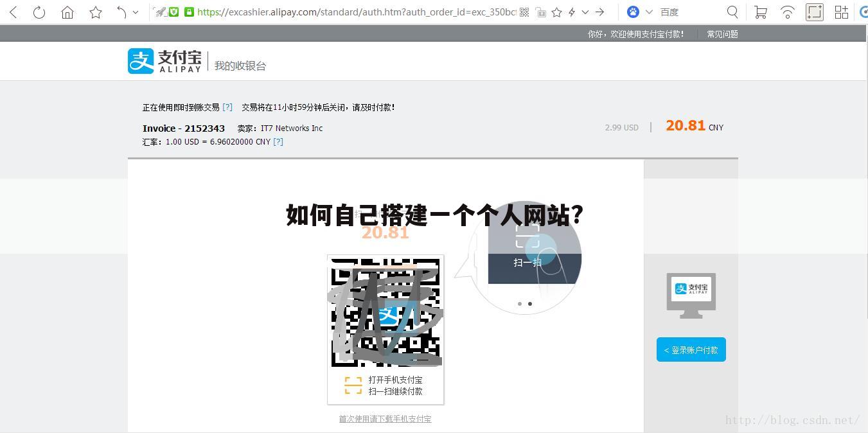Image resolution: width=868 pixels, height=433 pixels.
Task: Click the Alipay 支付宝 logo
Action: click(x=164, y=61)
